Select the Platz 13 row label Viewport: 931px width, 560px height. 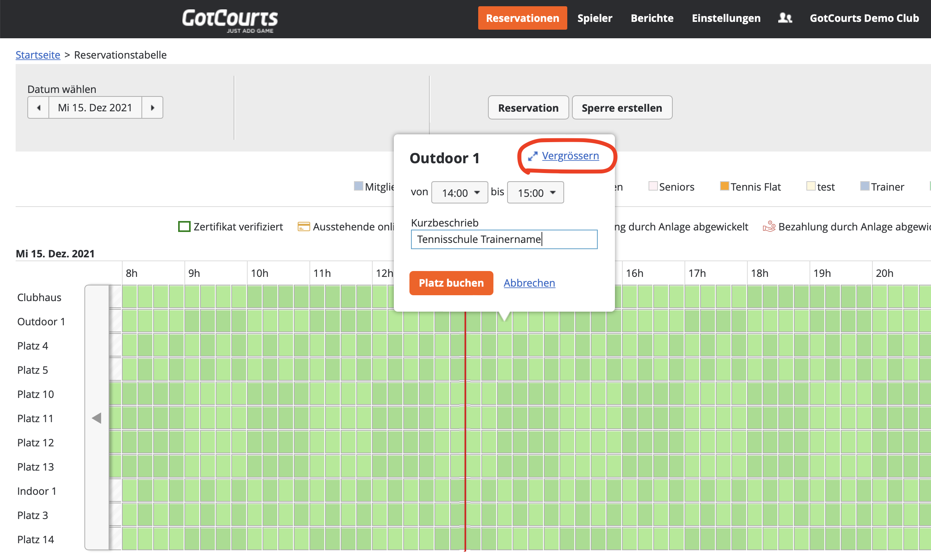coord(35,467)
